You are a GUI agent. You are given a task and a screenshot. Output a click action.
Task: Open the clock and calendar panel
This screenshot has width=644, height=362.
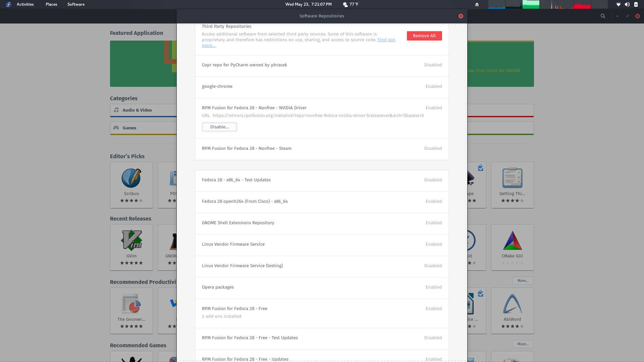[308, 4]
